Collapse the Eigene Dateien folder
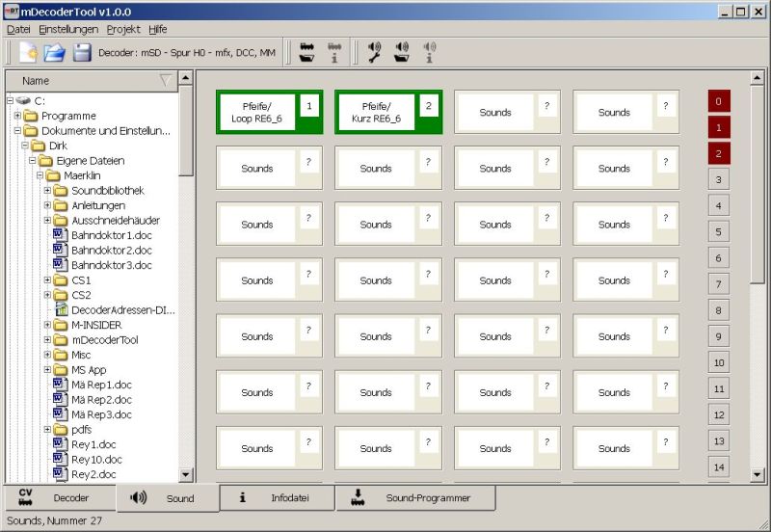 pyautogui.click(x=33, y=160)
